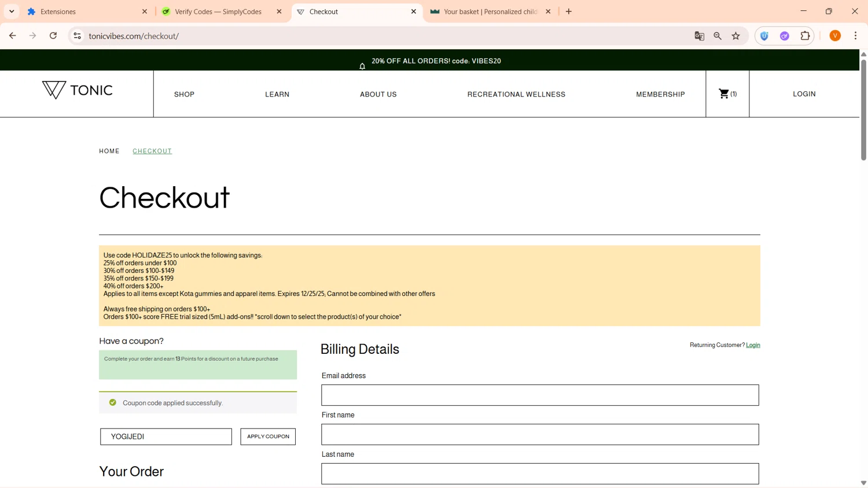Open the Bitwarden shield extension
868x488 pixels.
tap(764, 36)
